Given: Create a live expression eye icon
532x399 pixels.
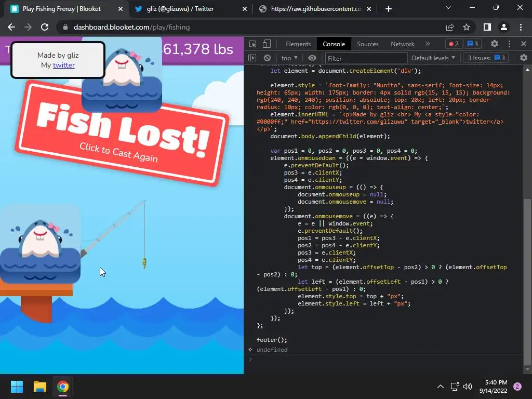Looking at the screenshot, I should [312, 58].
